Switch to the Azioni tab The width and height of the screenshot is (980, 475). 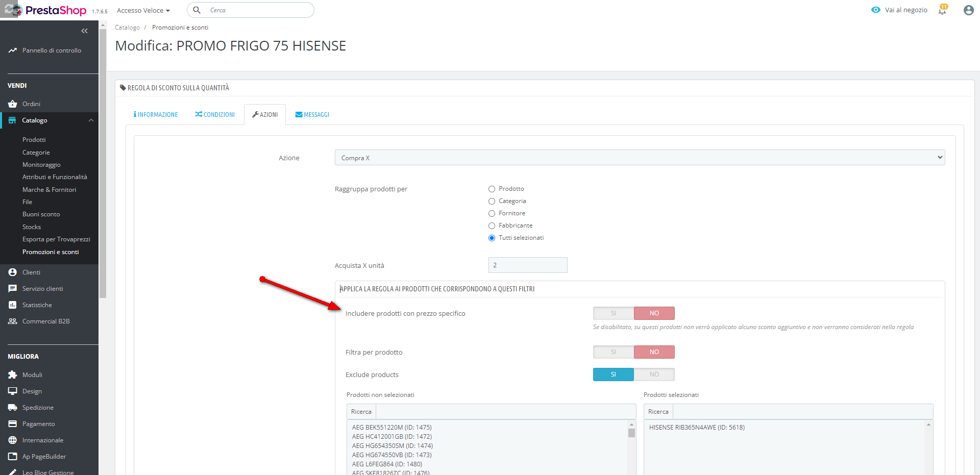pyautogui.click(x=265, y=115)
